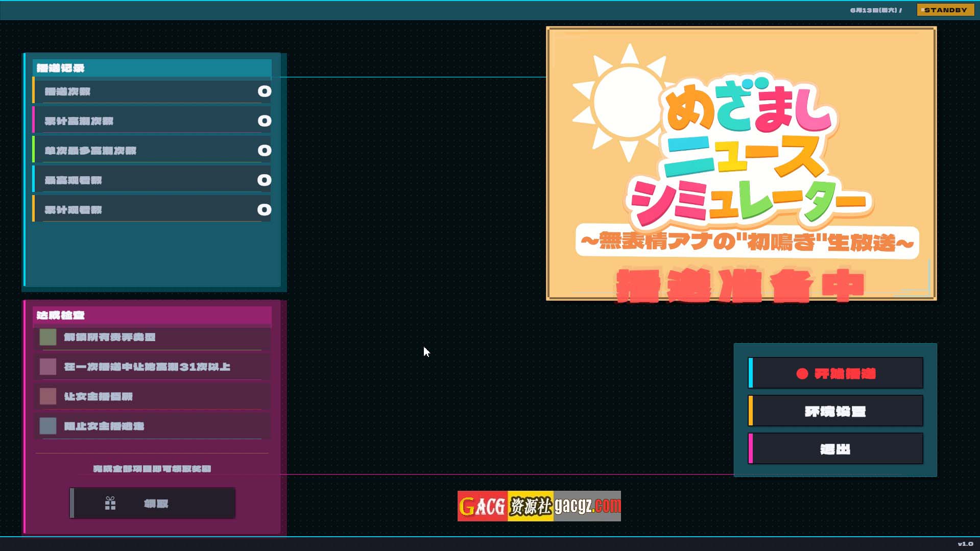Click the 累计观看数 record row label
The height and width of the screenshot is (551, 980).
point(73,210)
